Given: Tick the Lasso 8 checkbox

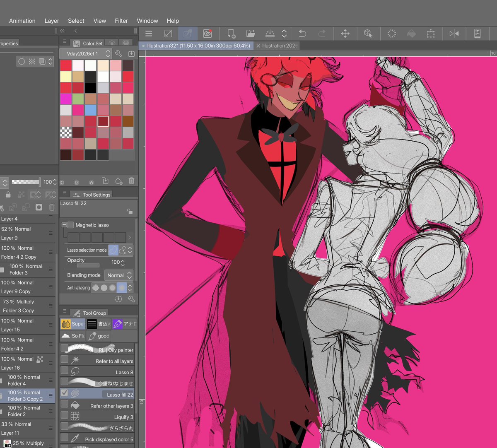Looking at the screenshot, I should (x=64, y=371).
